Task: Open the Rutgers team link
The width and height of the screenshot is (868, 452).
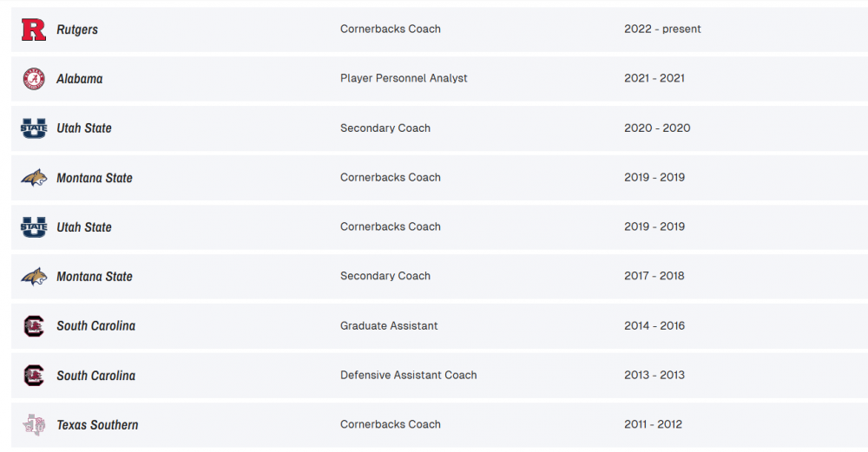Action: (x=77, y=29)
